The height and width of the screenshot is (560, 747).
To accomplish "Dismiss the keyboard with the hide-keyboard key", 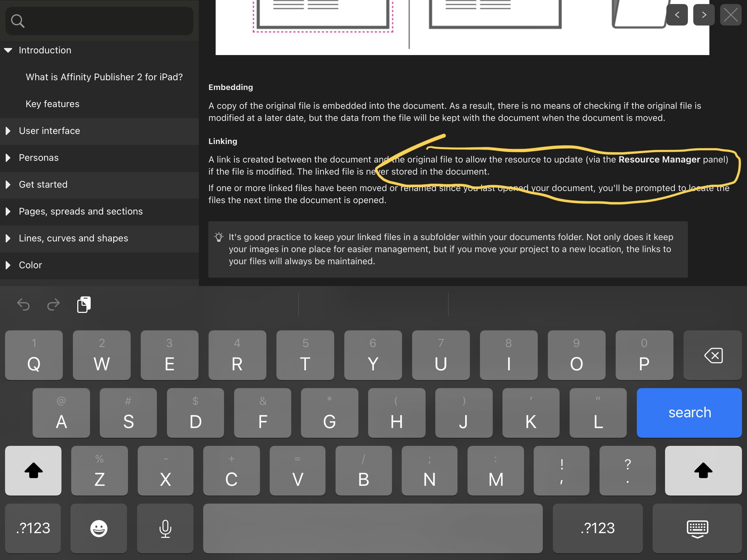I will tap(697, 528).
